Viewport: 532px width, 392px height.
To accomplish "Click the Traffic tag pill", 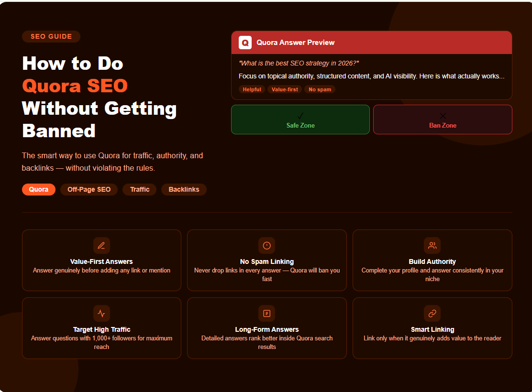I will pos(139,189).
